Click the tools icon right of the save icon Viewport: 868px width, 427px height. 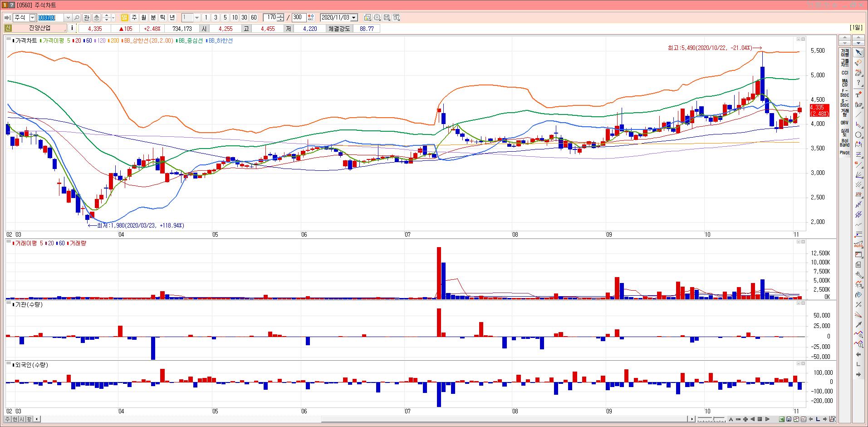point(396,18)
